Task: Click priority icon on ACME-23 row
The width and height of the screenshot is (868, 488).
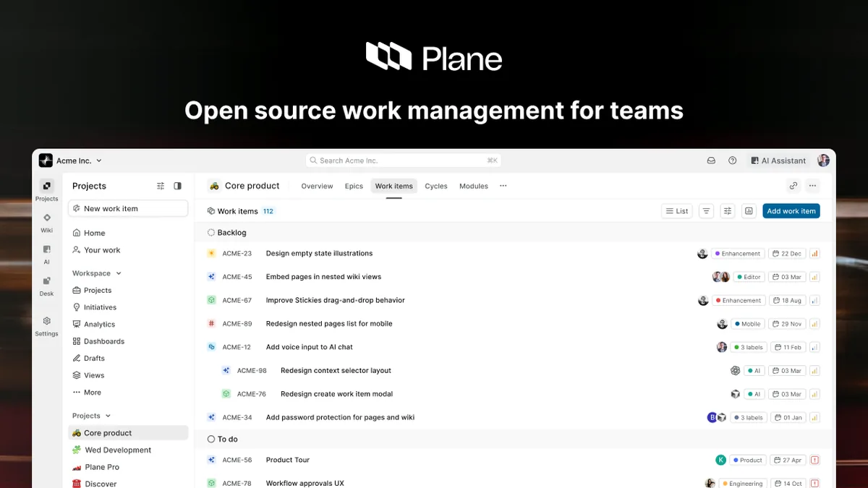Action: (x=814, y=254)
